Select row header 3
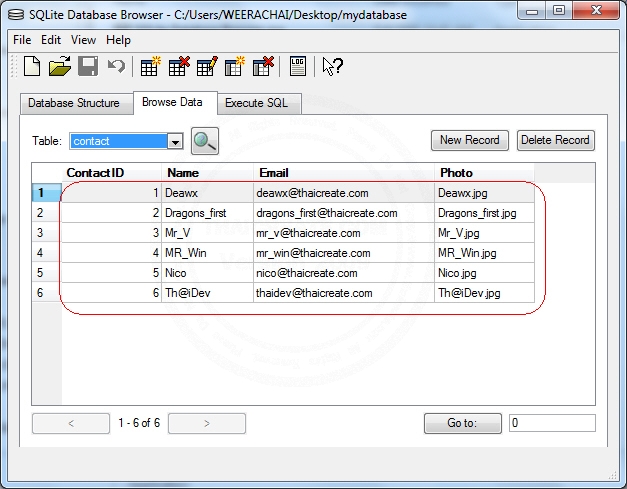This screenshot has width=627, height=489. [46, 233]
